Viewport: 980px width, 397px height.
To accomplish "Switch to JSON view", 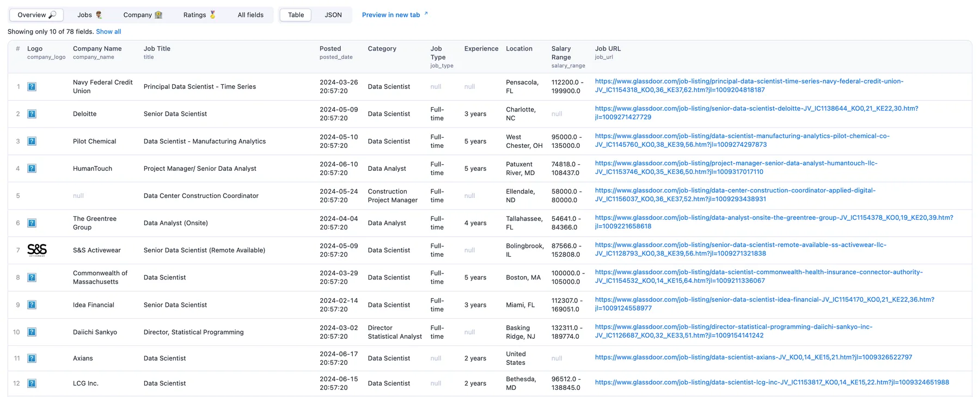I will [x=333, y=15].
